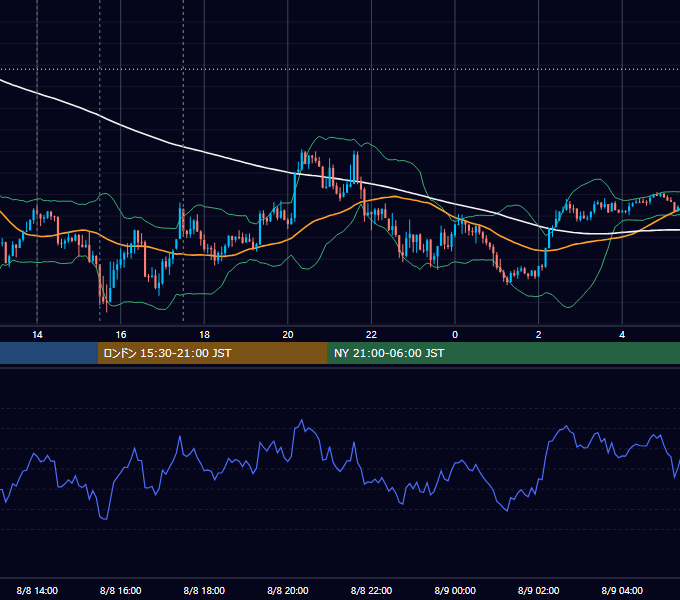680x600 pixels.
Task: Click the 8/8 20:00 timestamp label
Action: [288, 590]
